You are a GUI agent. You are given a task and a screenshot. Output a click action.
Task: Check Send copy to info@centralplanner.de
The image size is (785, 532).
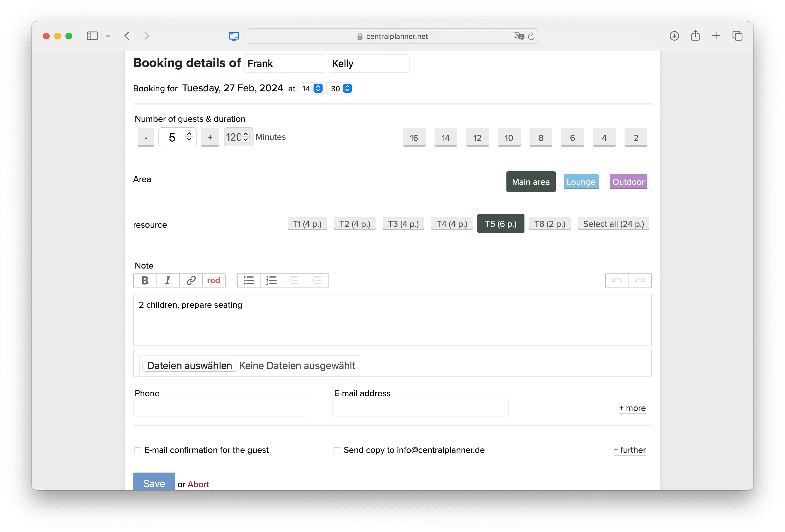(337, 451)
